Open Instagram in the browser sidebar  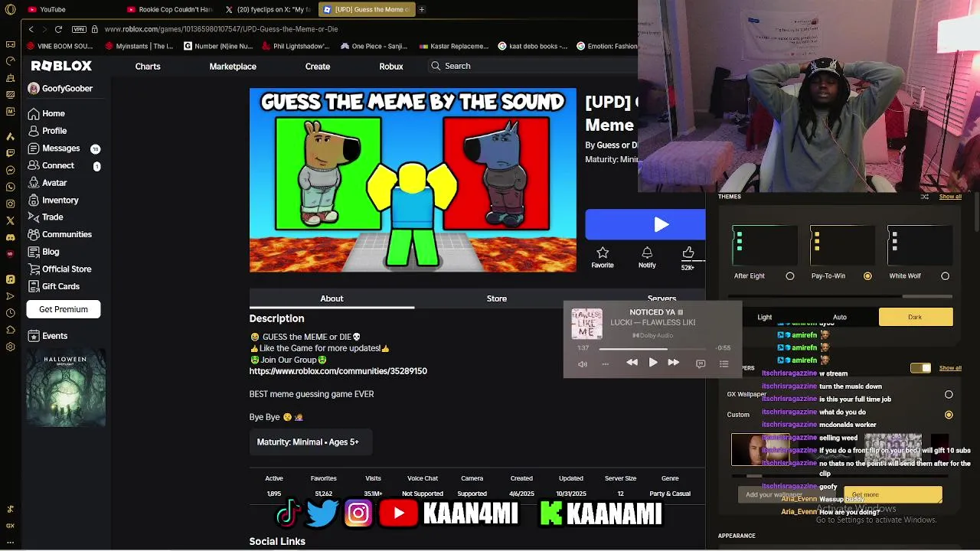[x=10, y=204]
